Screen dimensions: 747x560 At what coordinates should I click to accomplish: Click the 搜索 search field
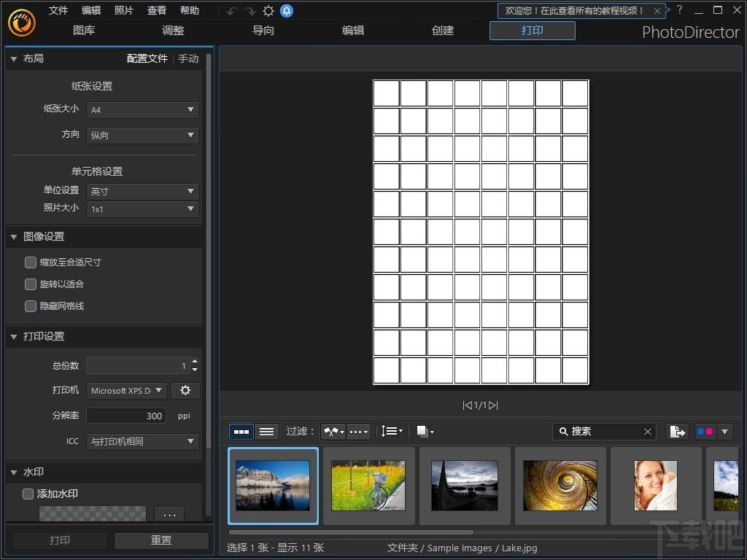(x=604, y=432)
